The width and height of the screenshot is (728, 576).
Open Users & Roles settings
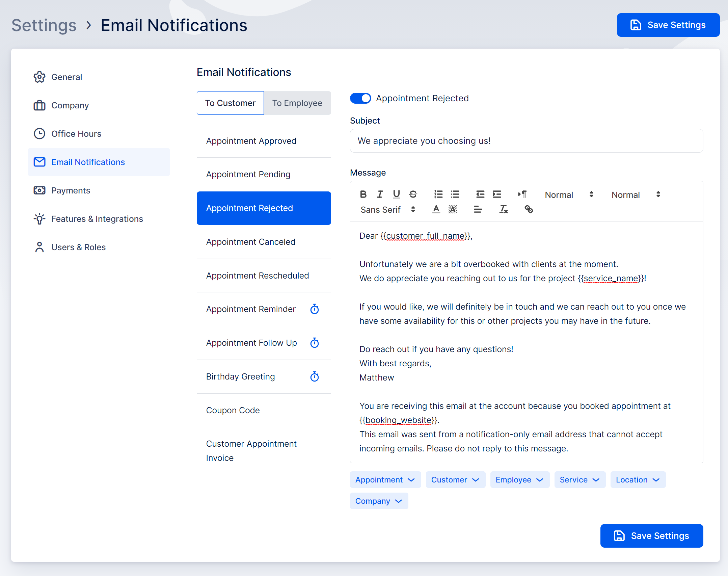click(78, 247)
